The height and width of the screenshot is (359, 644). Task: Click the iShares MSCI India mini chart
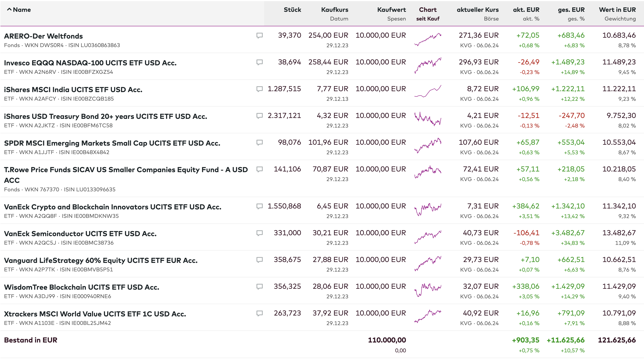point(428,91)
